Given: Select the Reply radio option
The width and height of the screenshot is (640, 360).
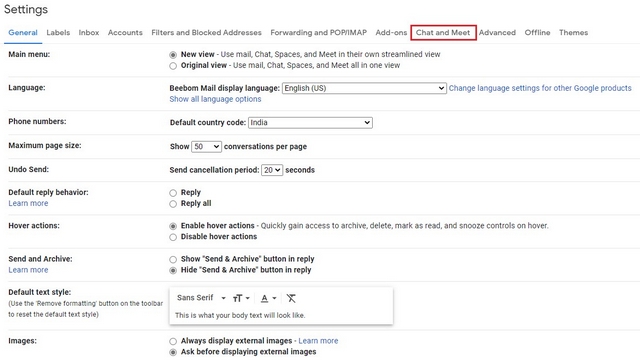Looking at the screenshot, I should pos(173,193).
